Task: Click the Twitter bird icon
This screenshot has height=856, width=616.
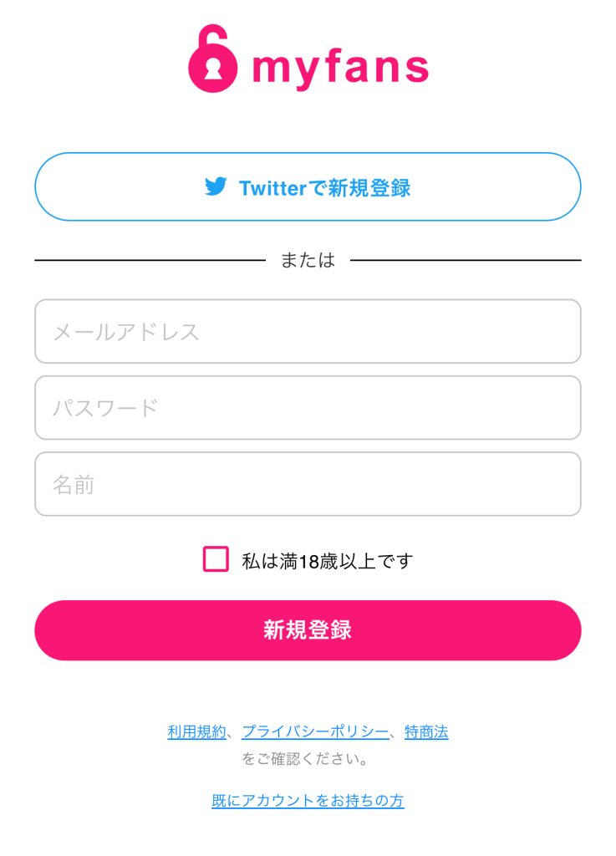Action: (x=216, y=186)
